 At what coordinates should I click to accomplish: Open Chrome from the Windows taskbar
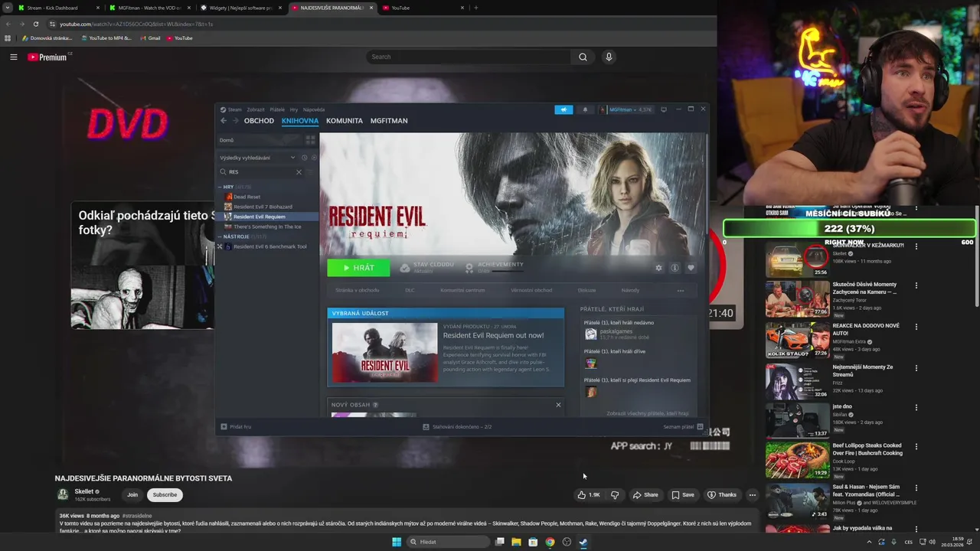click(550, 542)
